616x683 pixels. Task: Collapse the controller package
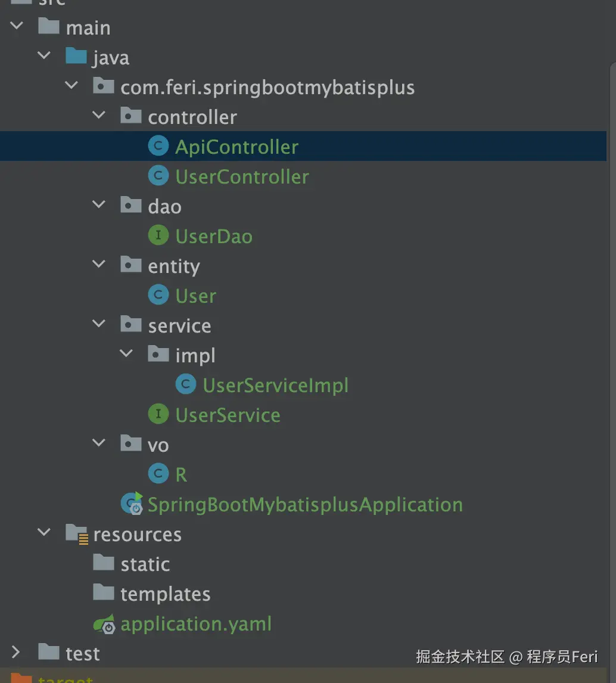(x=99, y=116)
